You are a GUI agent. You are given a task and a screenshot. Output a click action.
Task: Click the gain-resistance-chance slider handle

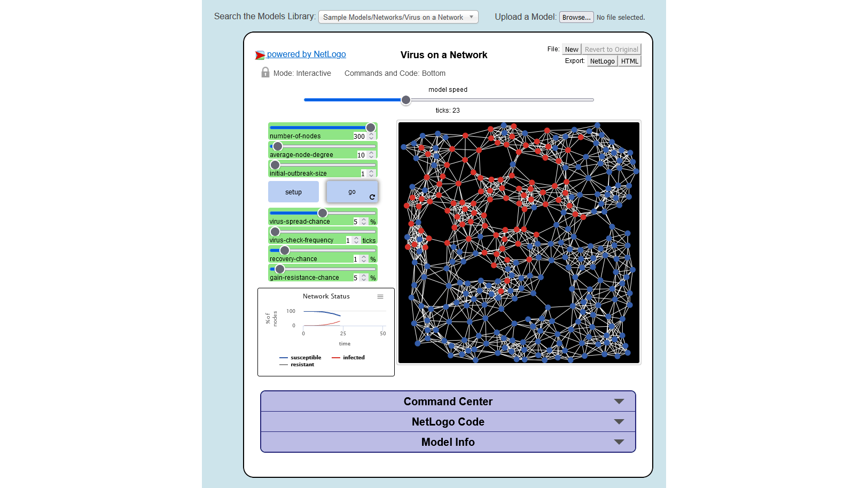pos(280,269)
